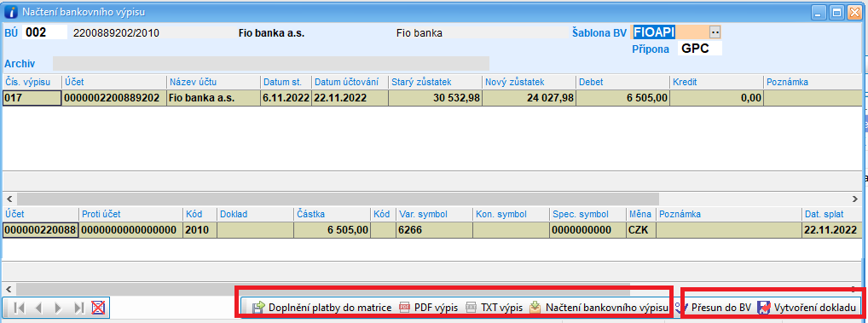Click the Dat. splat column header
868x323 pixels.
pyautogui.click(x=831, y=214)
